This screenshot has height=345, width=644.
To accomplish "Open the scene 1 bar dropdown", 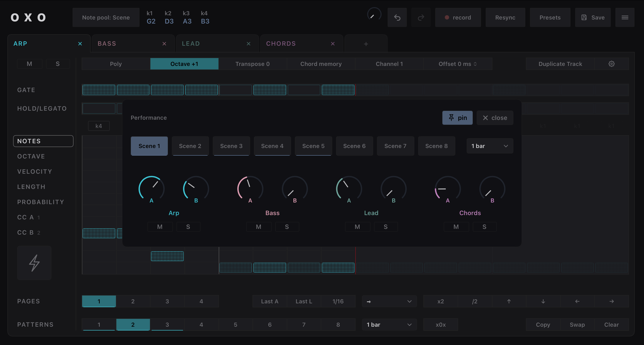I will coord(490,146).
